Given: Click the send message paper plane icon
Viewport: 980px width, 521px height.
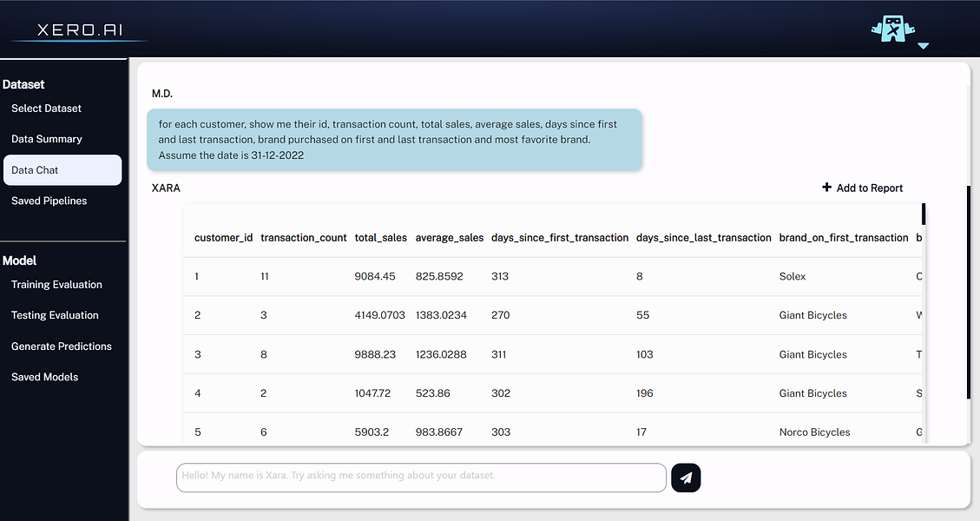Looking at the screenshot, I should [x=686, y=477].
